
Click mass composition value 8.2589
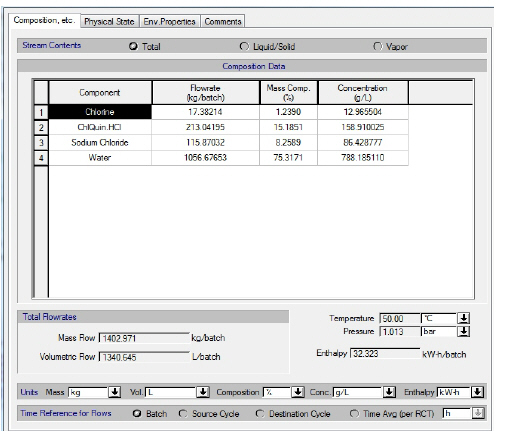289,143
